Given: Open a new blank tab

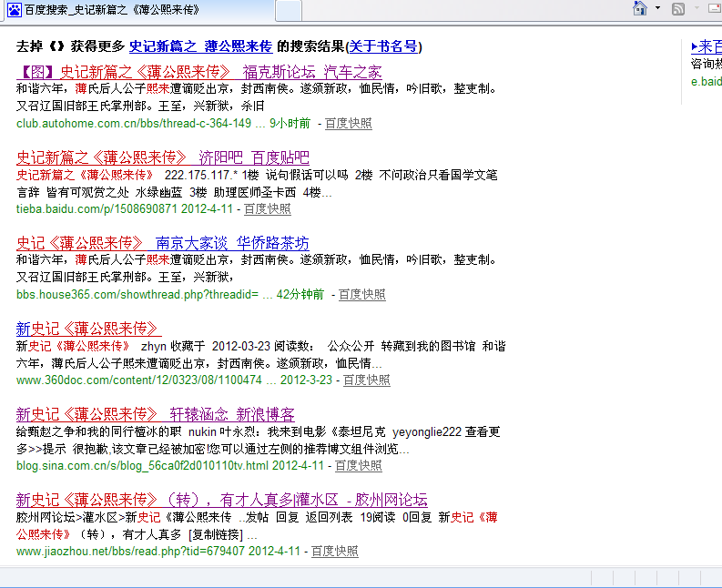Looking at the screenshot, I should [x=290, y=11].
